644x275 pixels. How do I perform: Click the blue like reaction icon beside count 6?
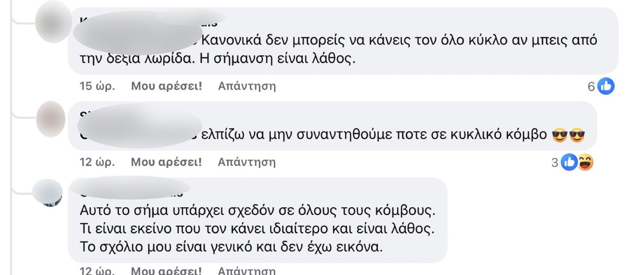click(606, 87)
